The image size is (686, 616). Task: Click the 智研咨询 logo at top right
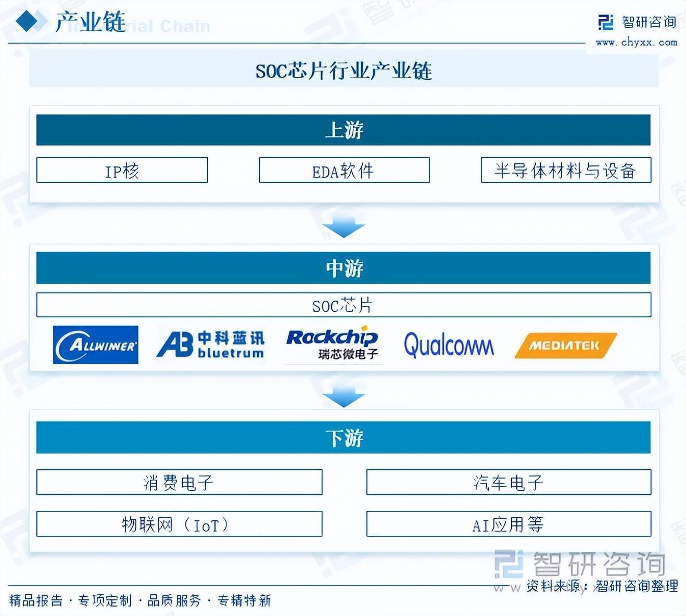pyautogui.click(x=637, y=22)
